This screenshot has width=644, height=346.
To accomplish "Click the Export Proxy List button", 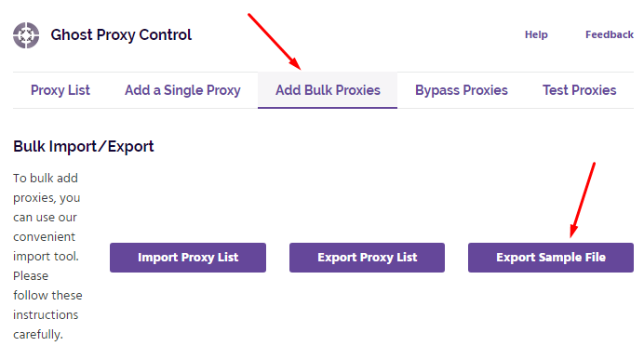I will pyautogui.click(x=368, y=258).
